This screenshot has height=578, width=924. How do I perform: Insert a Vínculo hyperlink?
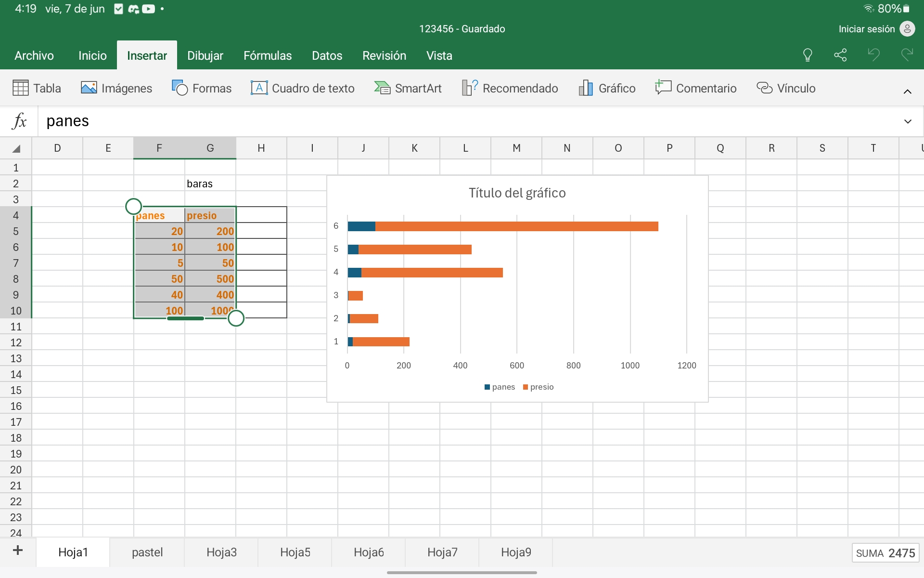(786, 88)
